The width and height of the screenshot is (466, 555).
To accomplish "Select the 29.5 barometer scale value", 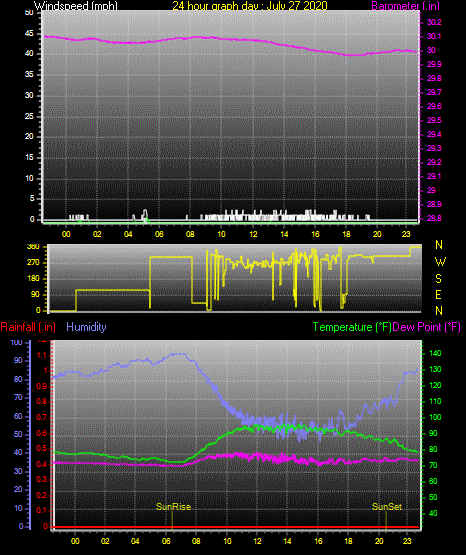I will pyautogui.click(x=434, y=120).
